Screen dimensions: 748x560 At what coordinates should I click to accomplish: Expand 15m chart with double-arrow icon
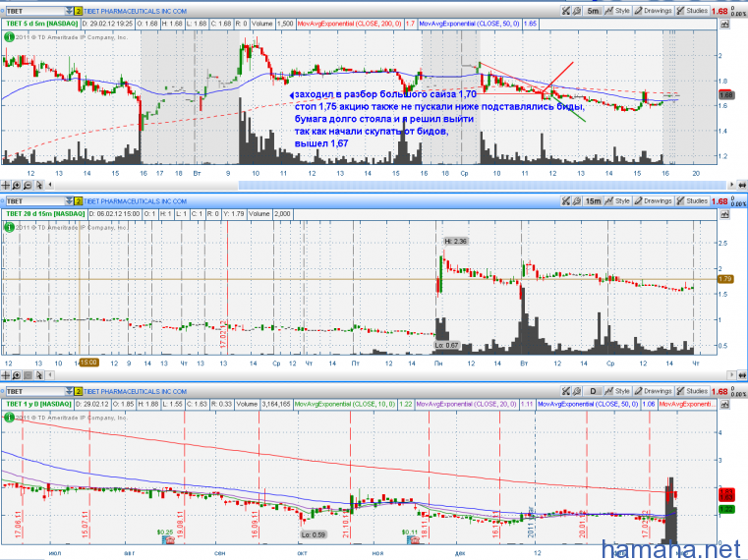click(742, 375)
